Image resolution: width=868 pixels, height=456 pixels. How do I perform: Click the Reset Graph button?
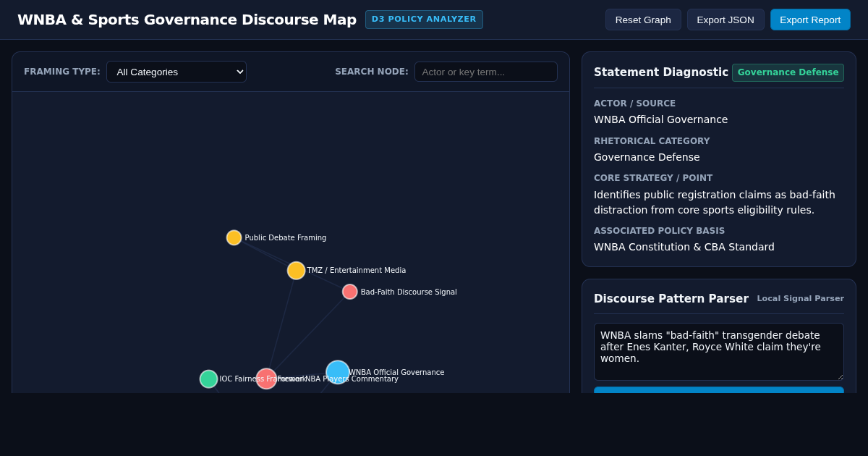point(643,20)
